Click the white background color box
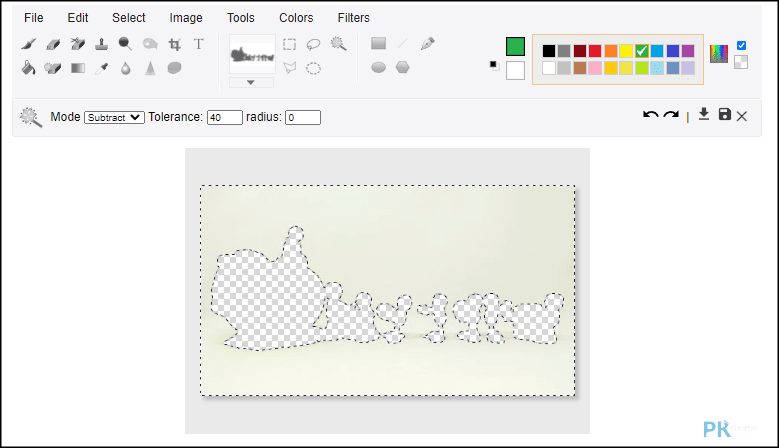 pyautogui.click(x=515, y=71)
